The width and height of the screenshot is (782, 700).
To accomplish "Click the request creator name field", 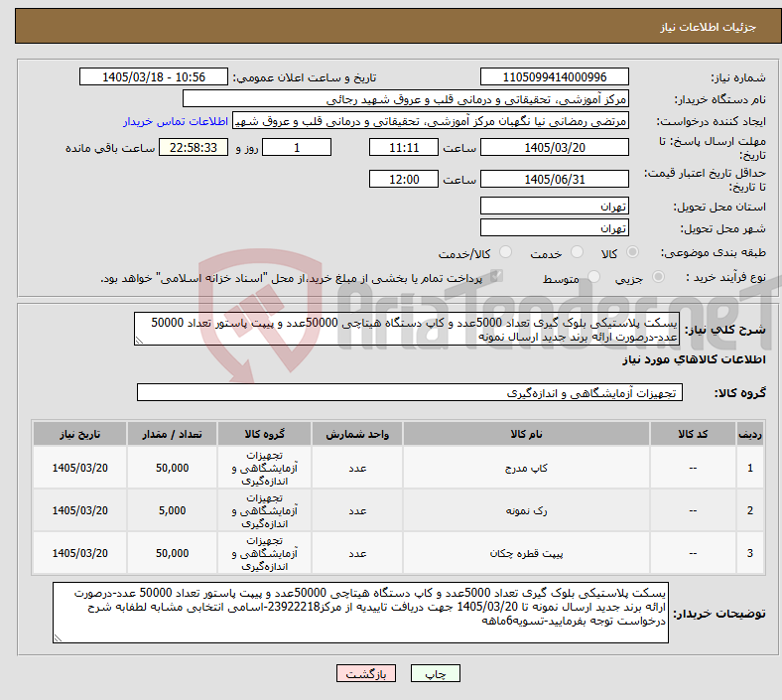I will point(431,121).
